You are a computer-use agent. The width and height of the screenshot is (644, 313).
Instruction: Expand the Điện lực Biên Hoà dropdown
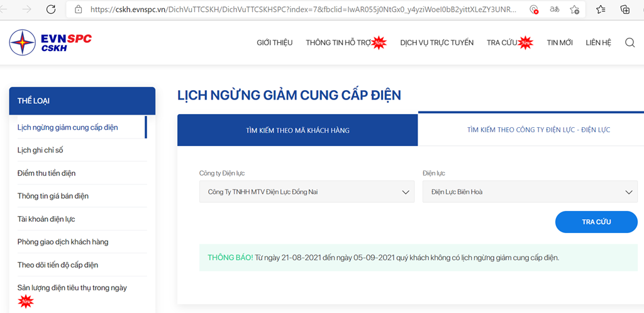(x=530, y=191)
